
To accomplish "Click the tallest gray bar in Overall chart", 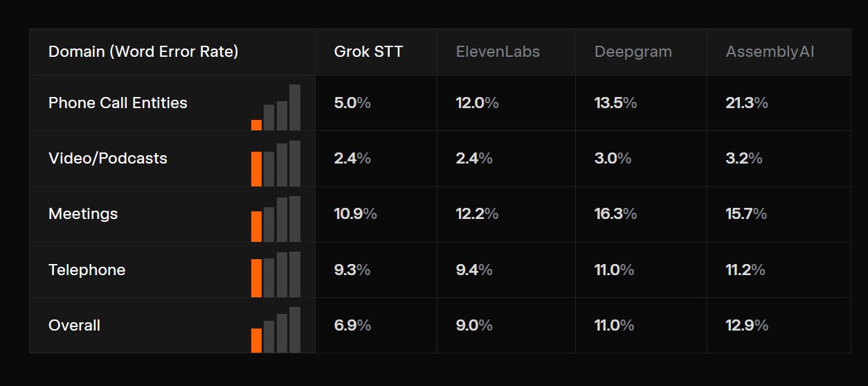I will tap(295, 330).
